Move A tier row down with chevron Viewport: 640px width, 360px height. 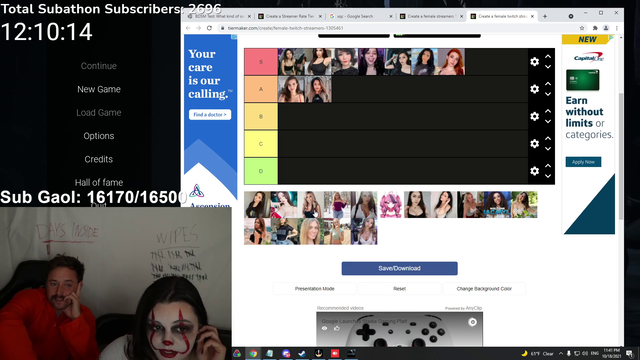[548, 94]
